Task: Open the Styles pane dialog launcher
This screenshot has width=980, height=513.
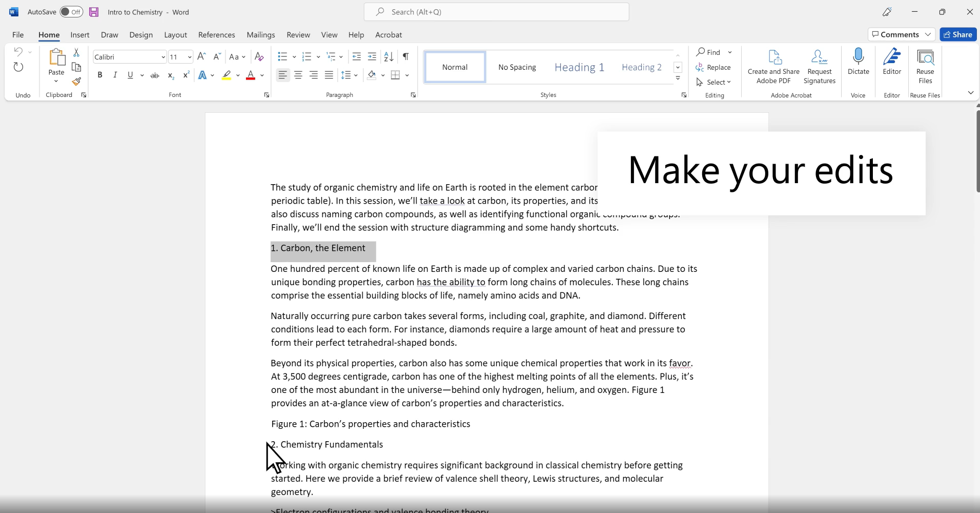Action: [684, 95]
